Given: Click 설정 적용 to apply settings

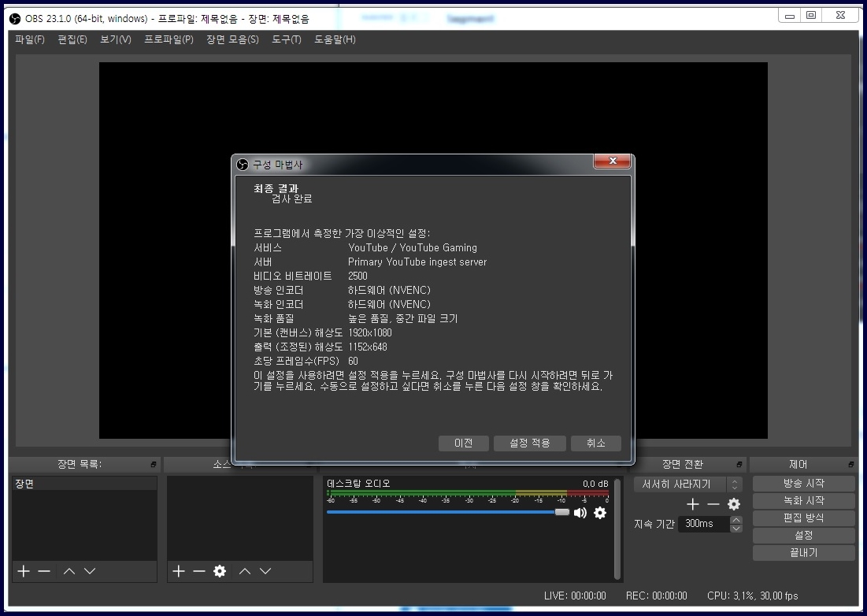Looking at the screenshot, I should click(530, 443).
